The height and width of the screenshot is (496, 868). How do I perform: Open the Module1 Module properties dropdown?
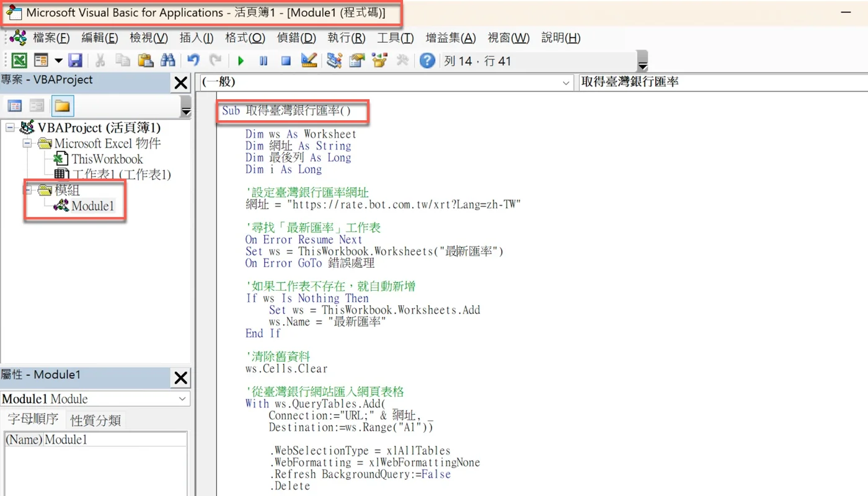[95, 399]
